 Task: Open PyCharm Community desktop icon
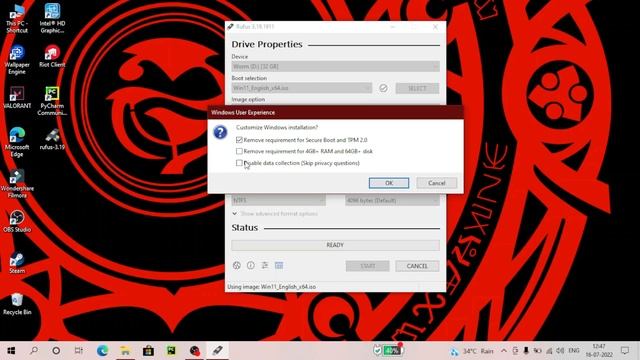[52, 101]
